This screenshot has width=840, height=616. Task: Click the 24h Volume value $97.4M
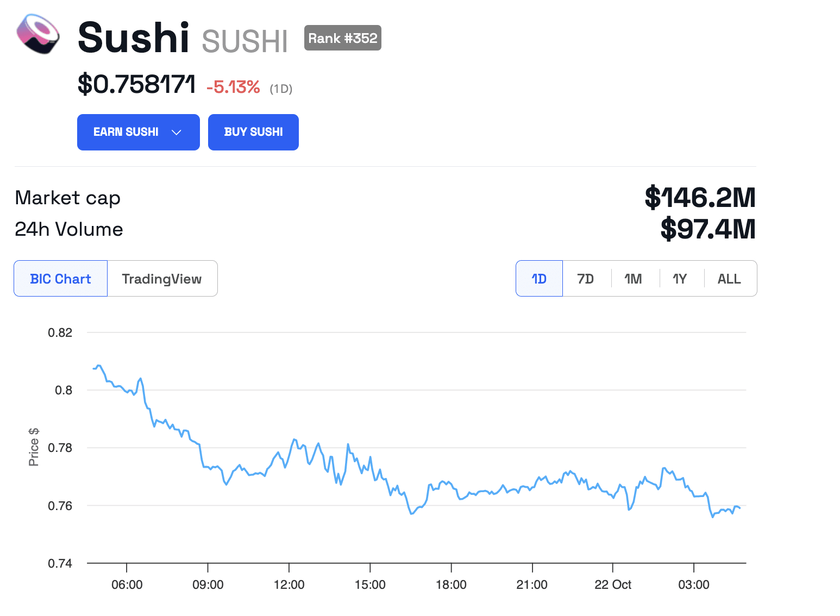(x=707, y=229)
